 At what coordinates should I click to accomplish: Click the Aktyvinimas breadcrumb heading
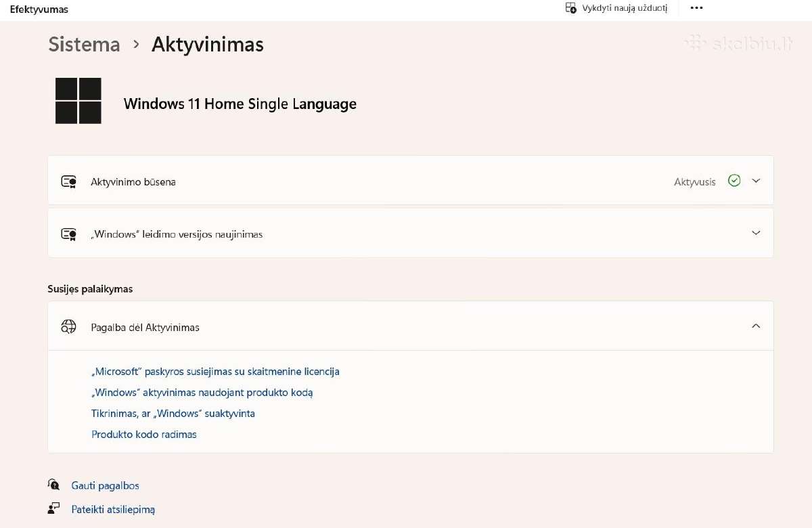coord(208,45)
